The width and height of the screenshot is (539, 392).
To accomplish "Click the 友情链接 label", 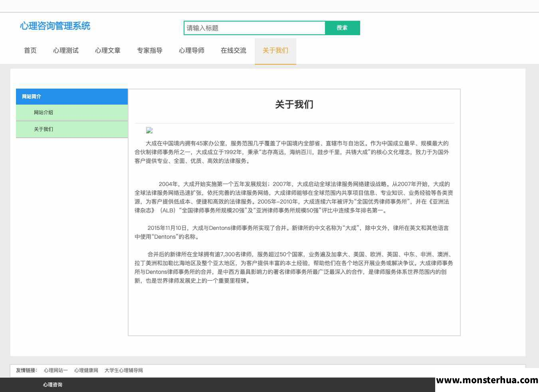I will 26,370.
